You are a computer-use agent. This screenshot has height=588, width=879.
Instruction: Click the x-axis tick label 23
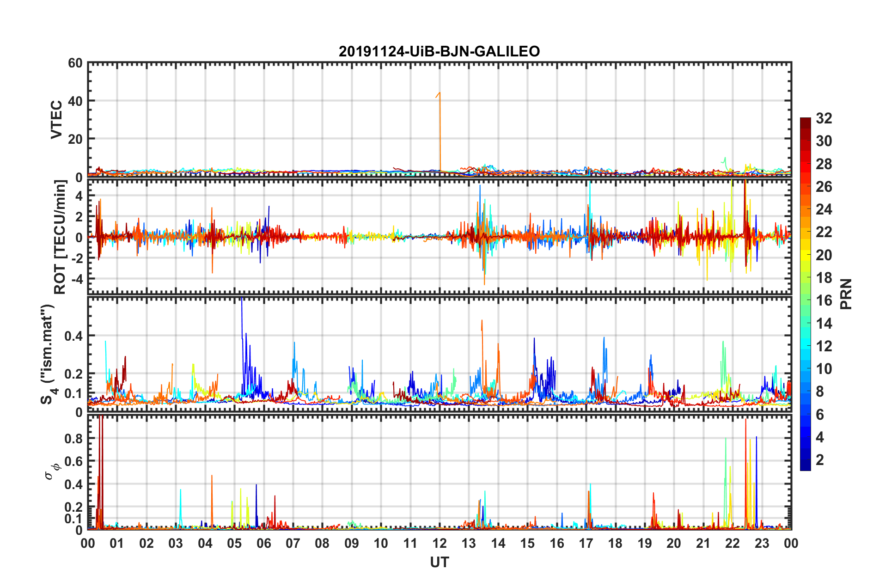click(x=762, y=543)
